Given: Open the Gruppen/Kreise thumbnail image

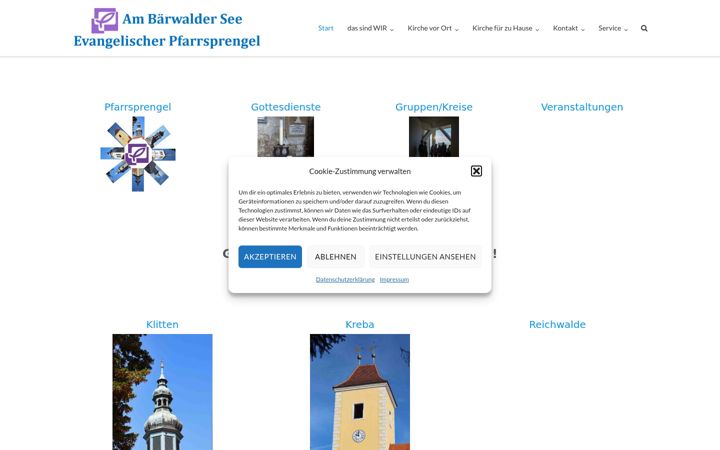Looking at the screenshot, I should [x=434, y=136].
